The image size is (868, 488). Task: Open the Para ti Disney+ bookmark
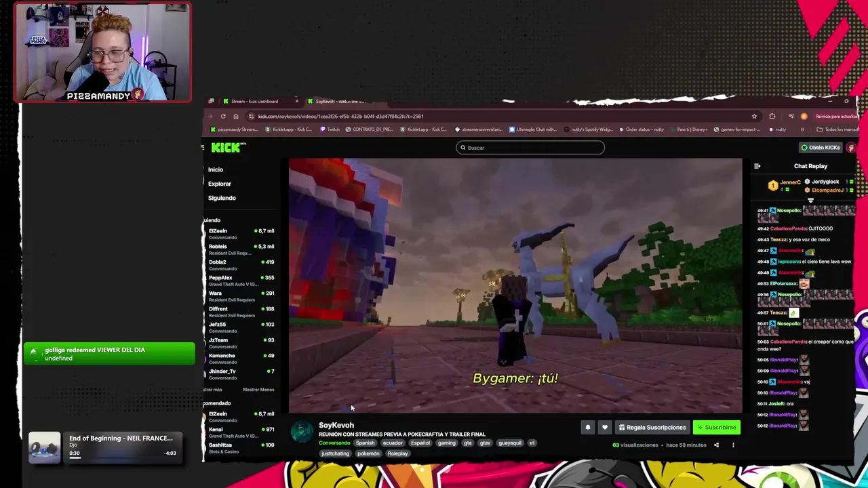pyautogui.click(x=689, y=129)
